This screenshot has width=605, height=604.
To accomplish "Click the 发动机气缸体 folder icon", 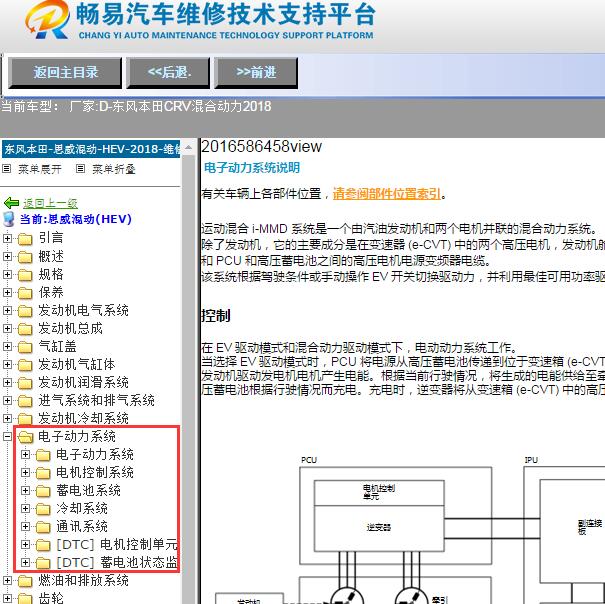I will click(x=25, y=365).
